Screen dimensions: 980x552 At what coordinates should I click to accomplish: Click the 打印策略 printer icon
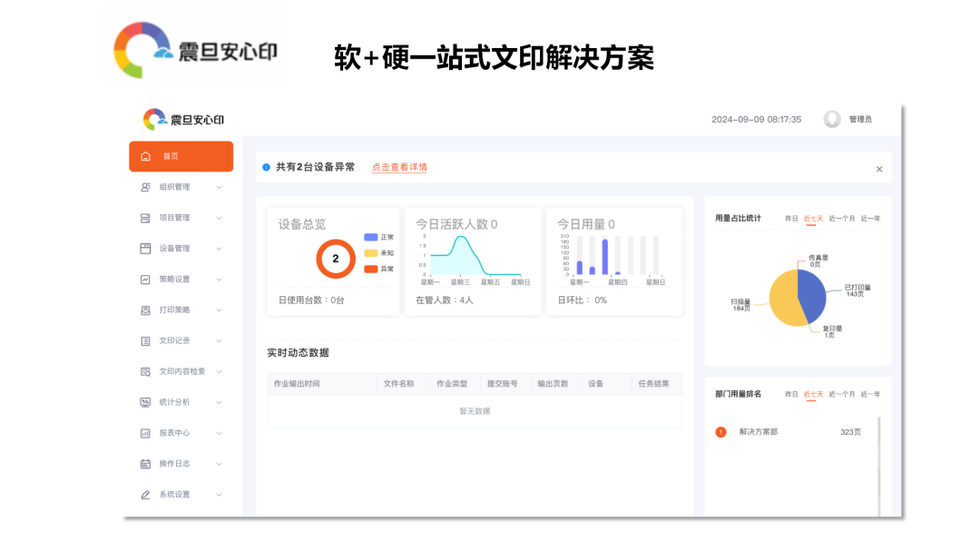pos(145,310)
